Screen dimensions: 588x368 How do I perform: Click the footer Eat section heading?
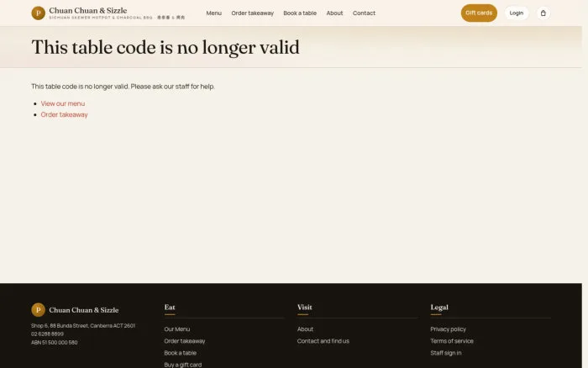tap(170, 308)
